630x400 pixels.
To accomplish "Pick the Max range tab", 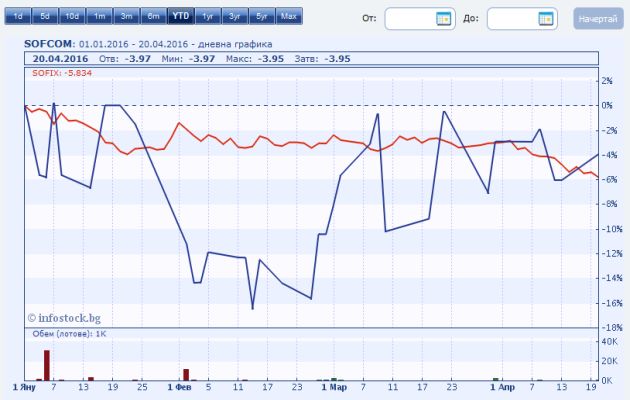I will tap(289, 16).
